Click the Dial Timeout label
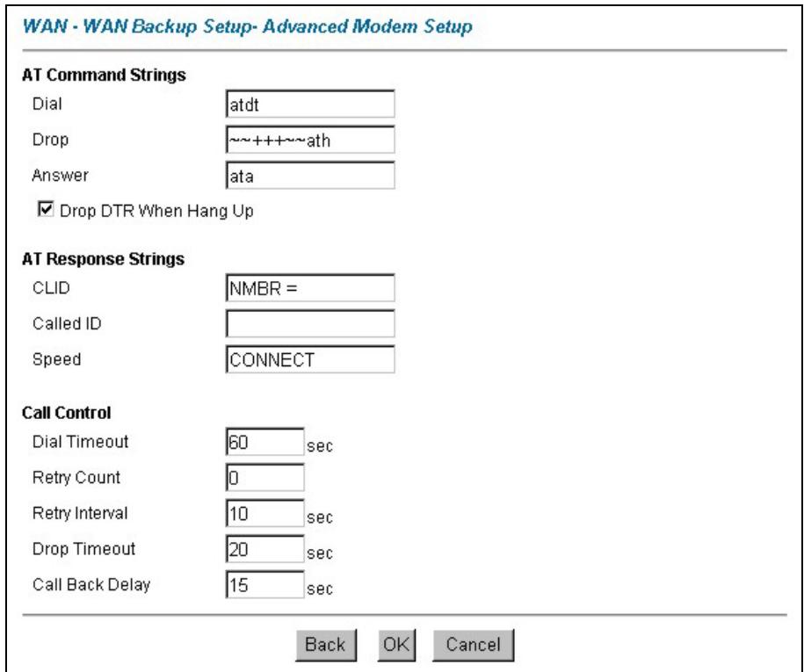 [x=80, y=442]
